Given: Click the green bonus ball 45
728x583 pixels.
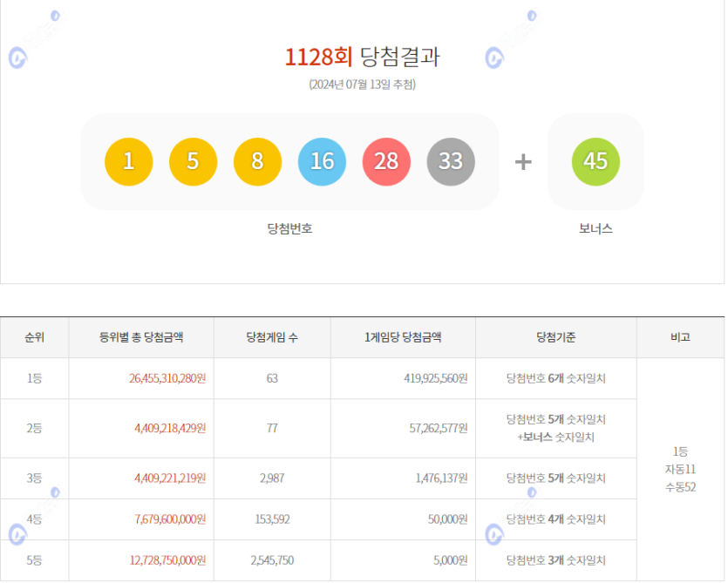Looking at the screenshot, I should point(595,161).
